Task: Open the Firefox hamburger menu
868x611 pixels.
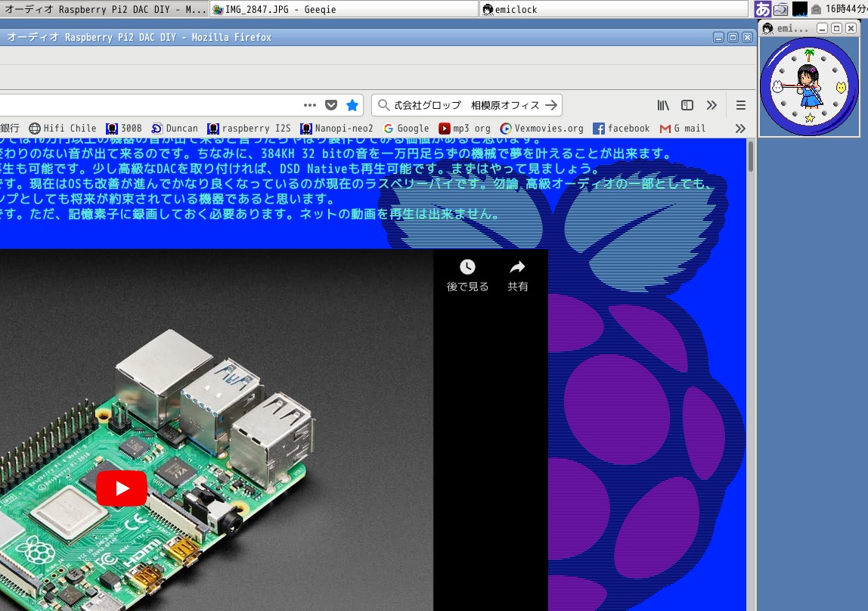Action: point(741,105)
